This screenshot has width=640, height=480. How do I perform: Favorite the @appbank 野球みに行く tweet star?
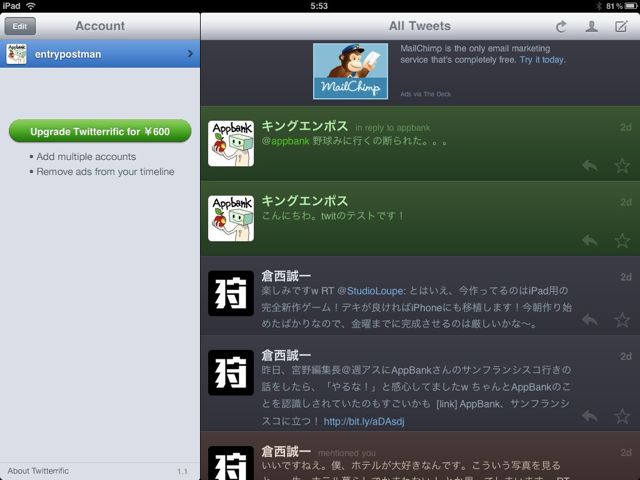(622, 166)
